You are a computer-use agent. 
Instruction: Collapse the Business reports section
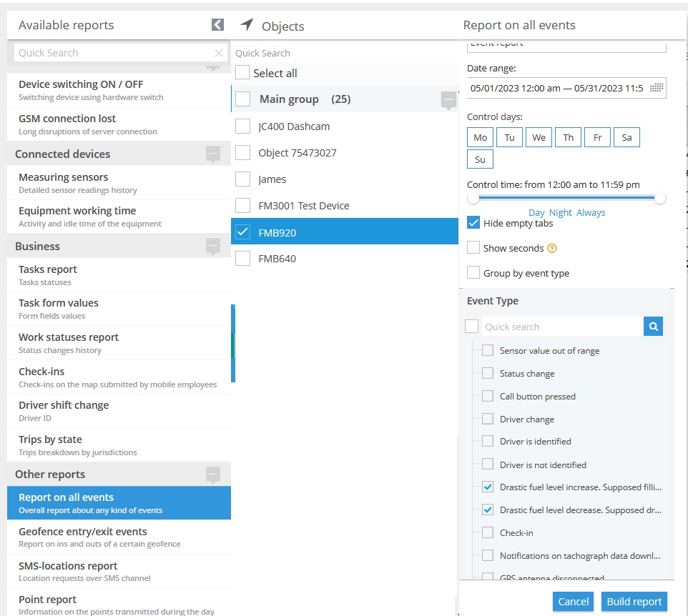click(212, 246)
